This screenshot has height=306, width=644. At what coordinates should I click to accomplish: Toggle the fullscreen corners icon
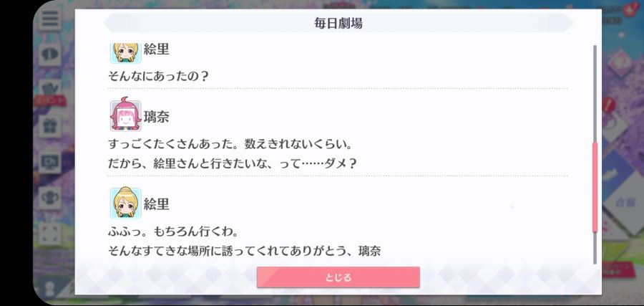pyautogui.click(x=50, y=233)
